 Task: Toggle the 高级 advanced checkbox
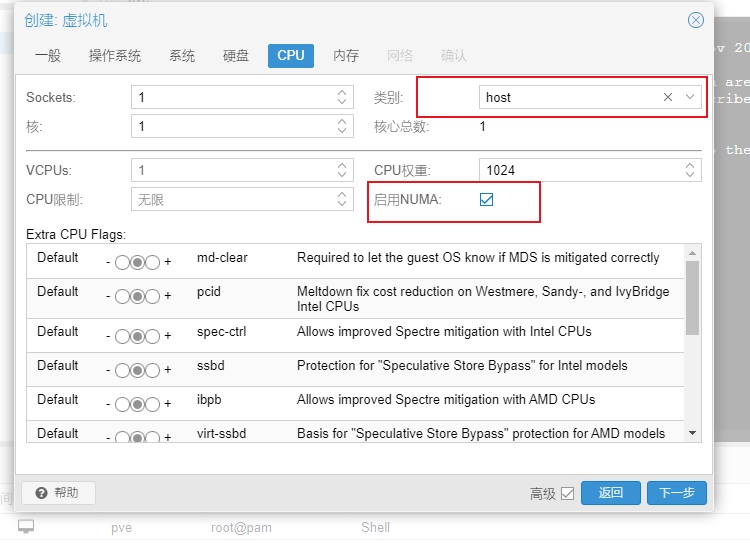pos(567,493)
